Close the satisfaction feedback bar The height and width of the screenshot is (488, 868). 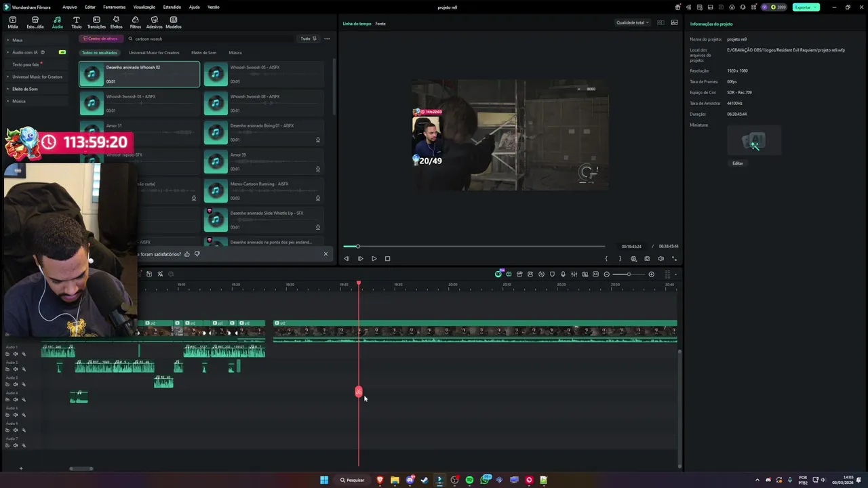tap(325, 254)
